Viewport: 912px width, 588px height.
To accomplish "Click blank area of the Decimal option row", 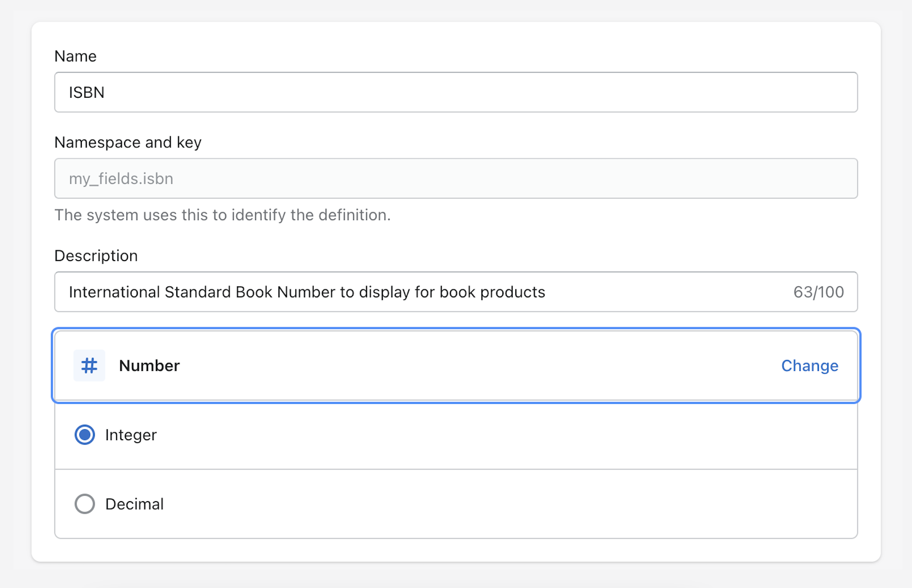I will tap(459, 504).
